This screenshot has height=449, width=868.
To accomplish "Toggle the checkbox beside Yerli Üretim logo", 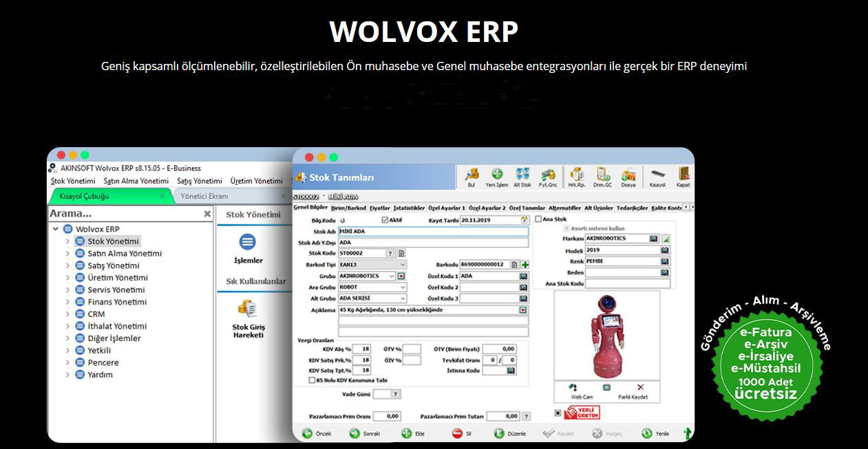I will [558, 413].
